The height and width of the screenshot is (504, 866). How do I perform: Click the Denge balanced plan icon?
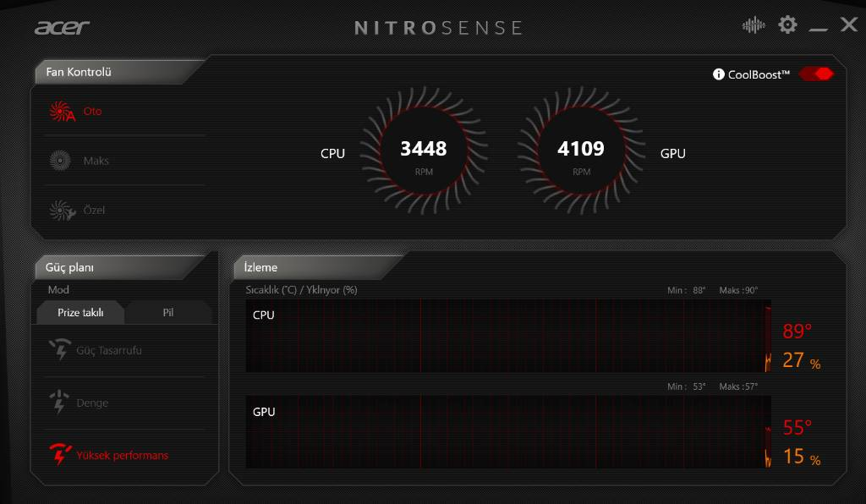(59, 402)
